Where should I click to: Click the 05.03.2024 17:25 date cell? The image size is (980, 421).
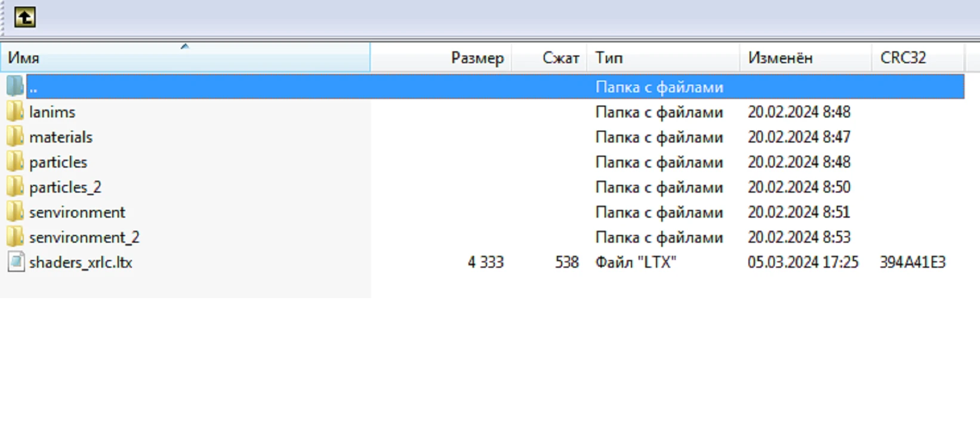coord(803,262)
